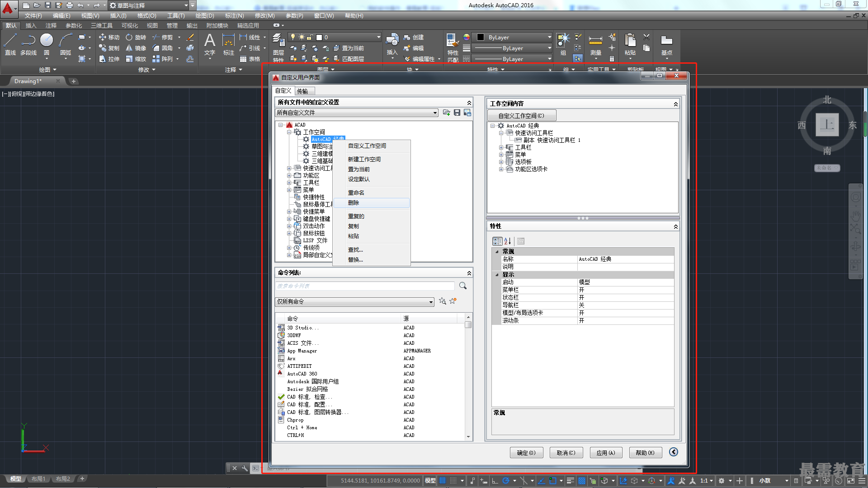The image size is (868, 488).
Task: Toggle lineweight display in status bar
Action: pyautogui.click(x=571, y=481)
